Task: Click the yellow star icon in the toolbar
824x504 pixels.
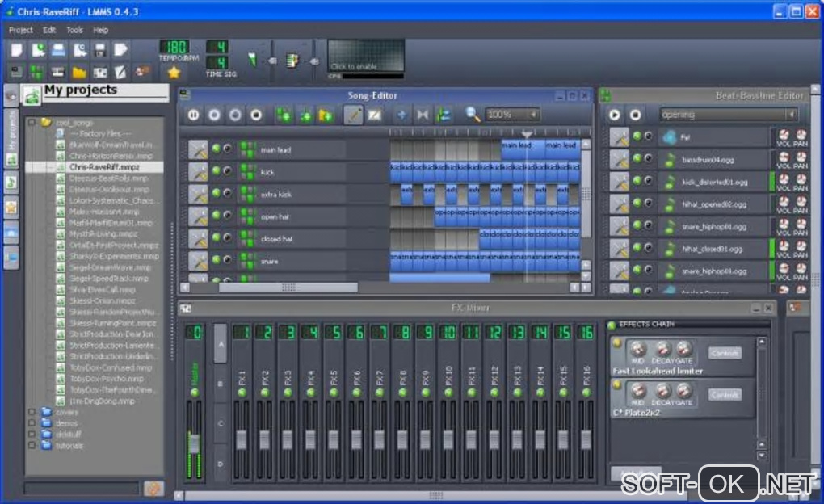Action: [174, 73]
